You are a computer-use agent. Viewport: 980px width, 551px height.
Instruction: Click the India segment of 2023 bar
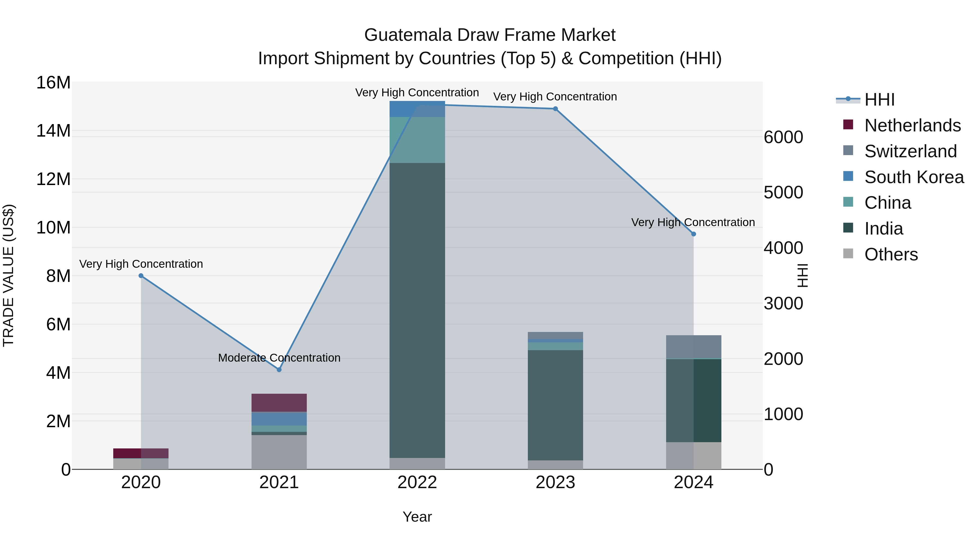tap(555, 405)
